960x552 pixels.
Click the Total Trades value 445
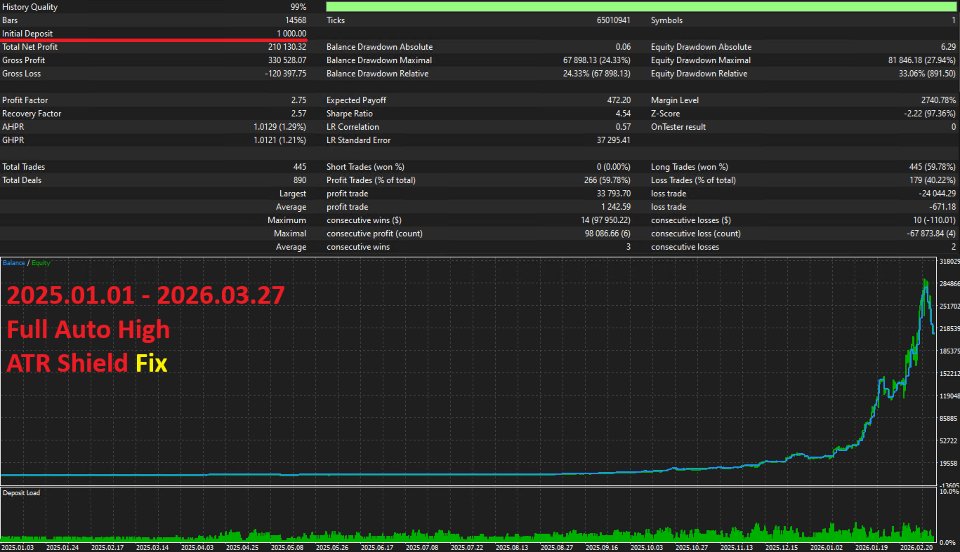pyautogui.click(x=299, y=167)
